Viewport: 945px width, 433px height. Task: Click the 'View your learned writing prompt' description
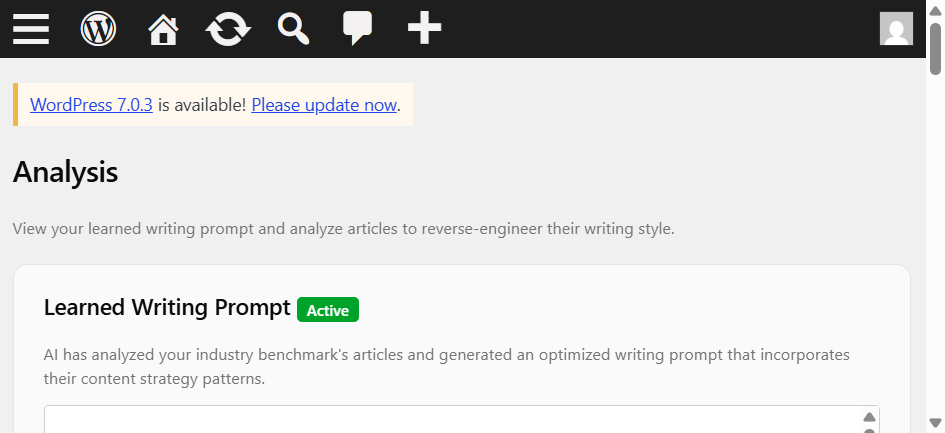coord(344,229)
